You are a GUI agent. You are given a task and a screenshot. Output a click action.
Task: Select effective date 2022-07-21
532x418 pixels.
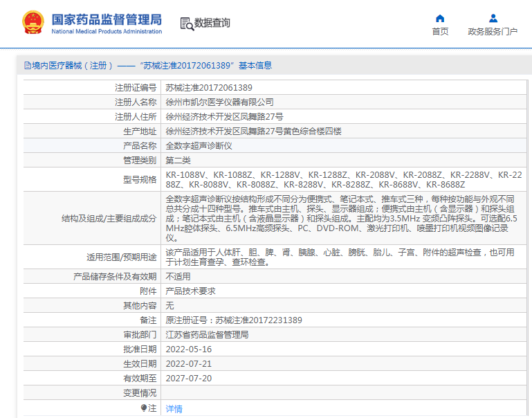[189, 364]
